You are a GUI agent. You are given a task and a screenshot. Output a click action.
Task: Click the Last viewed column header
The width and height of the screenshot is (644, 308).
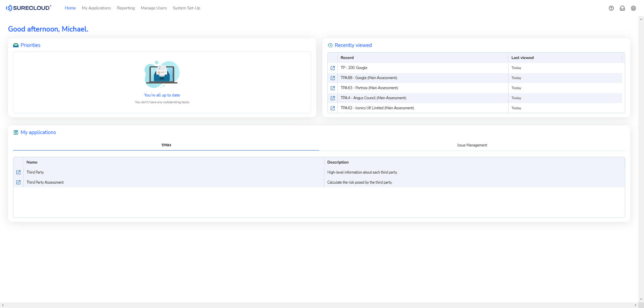pos(522,58)
